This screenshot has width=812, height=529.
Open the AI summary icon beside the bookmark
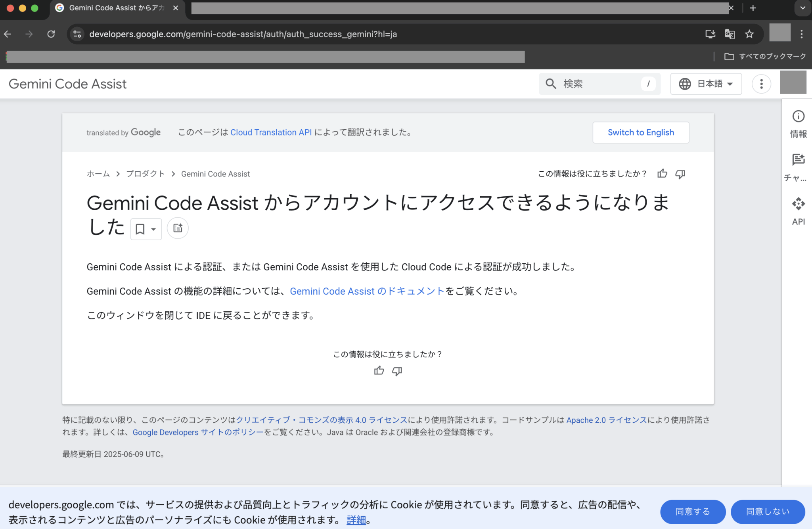tap(177, 228)
